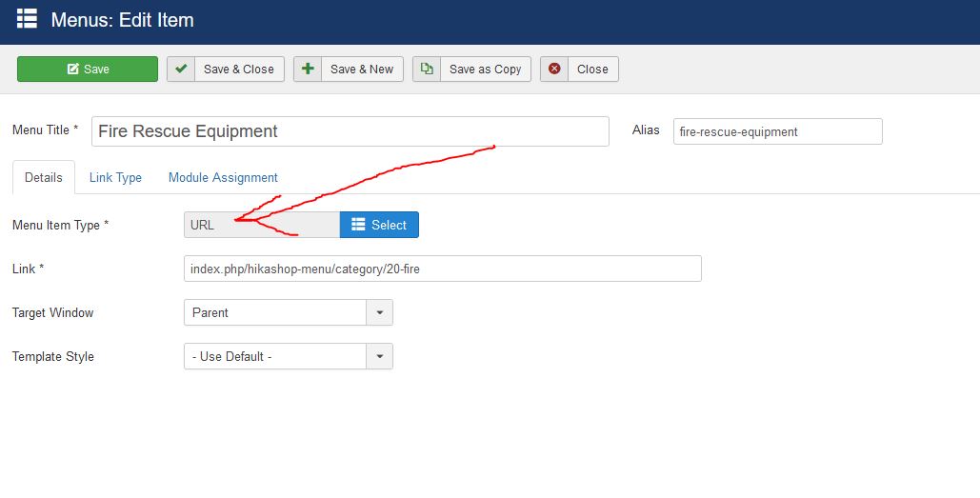
Task: Click the green checkmark icon on Save & Close
Action: tap(181, 69)
